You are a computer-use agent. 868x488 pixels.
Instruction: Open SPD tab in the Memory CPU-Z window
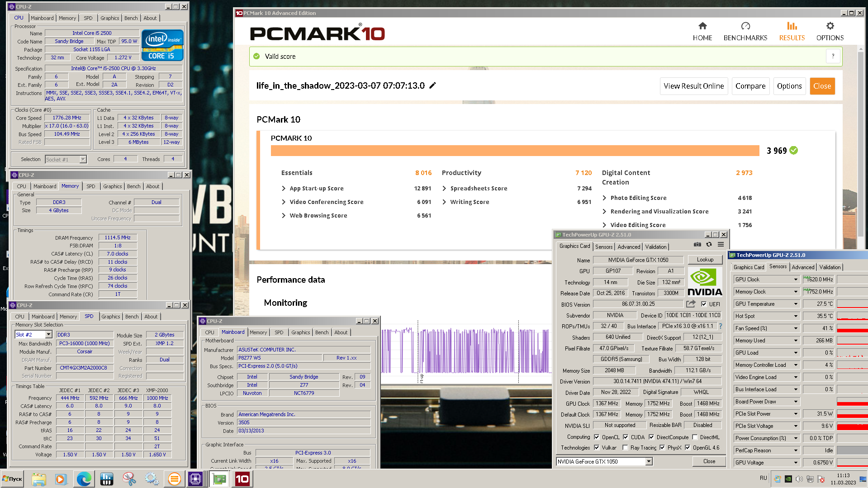[x=91, y=186]
